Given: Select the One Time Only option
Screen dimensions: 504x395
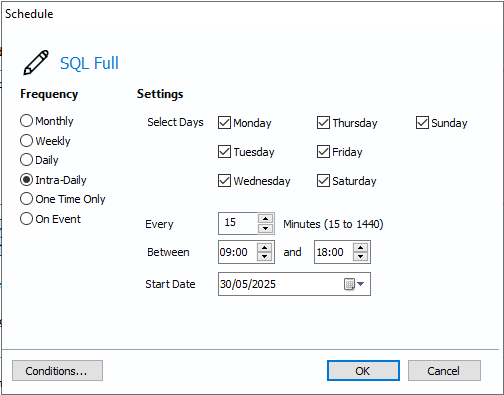Looking at the screenshot, I should tap(26, 199).
